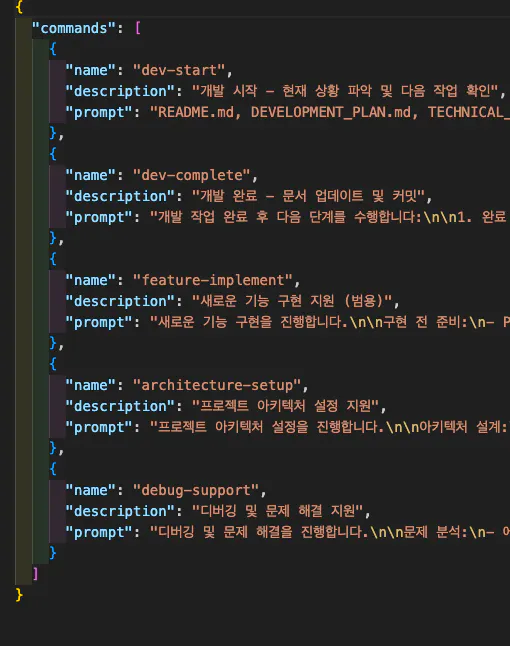The image size is (510, 646).
Task: Click the "architecture-setup" name value
Action: pos(217,386)
